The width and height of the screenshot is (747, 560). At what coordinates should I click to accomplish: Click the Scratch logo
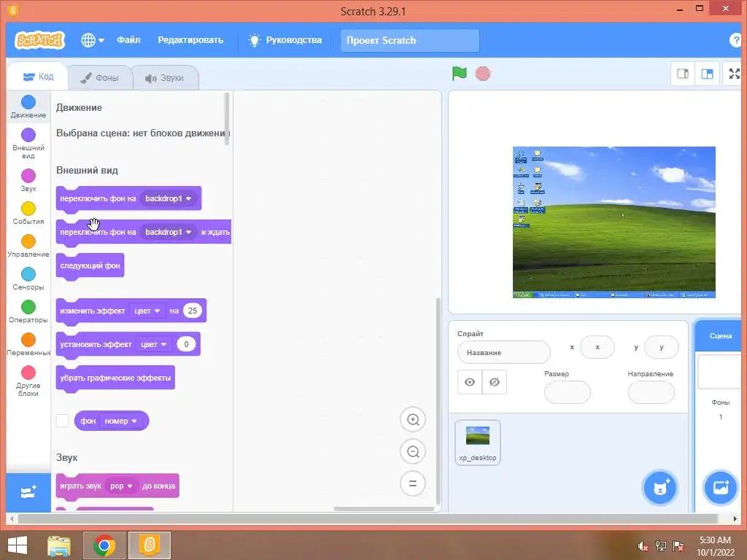[39, 41]
